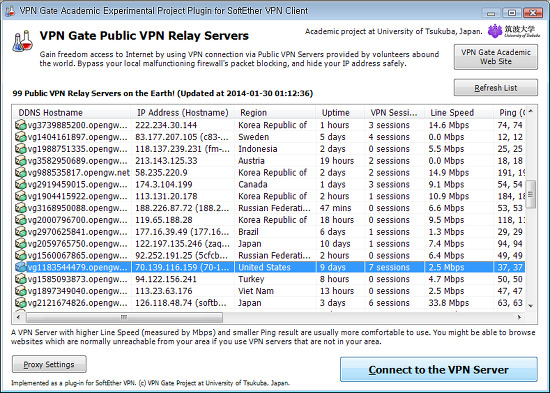This screenshot has height=393, width=550.
Task: Sort by Region column header
Action: 275,113
